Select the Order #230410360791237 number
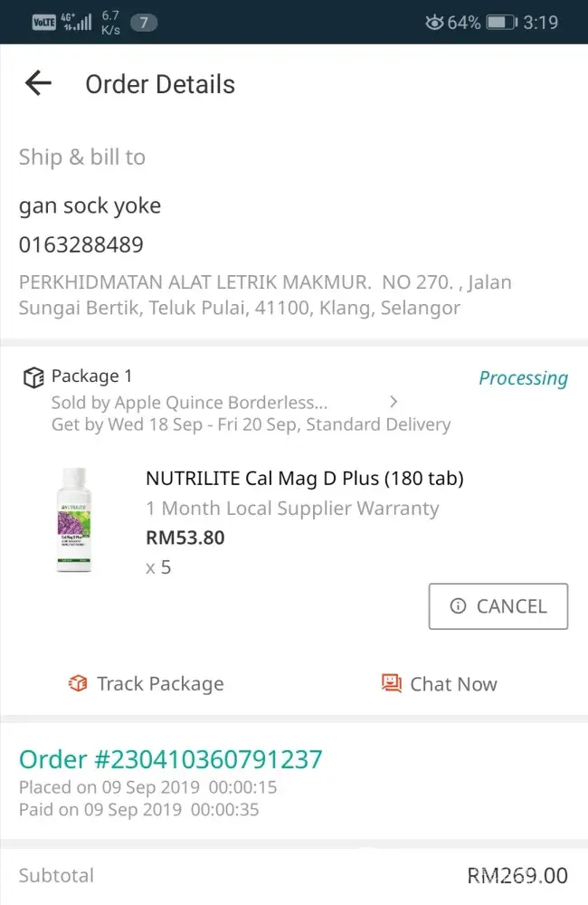 click(x=171, y=758)
